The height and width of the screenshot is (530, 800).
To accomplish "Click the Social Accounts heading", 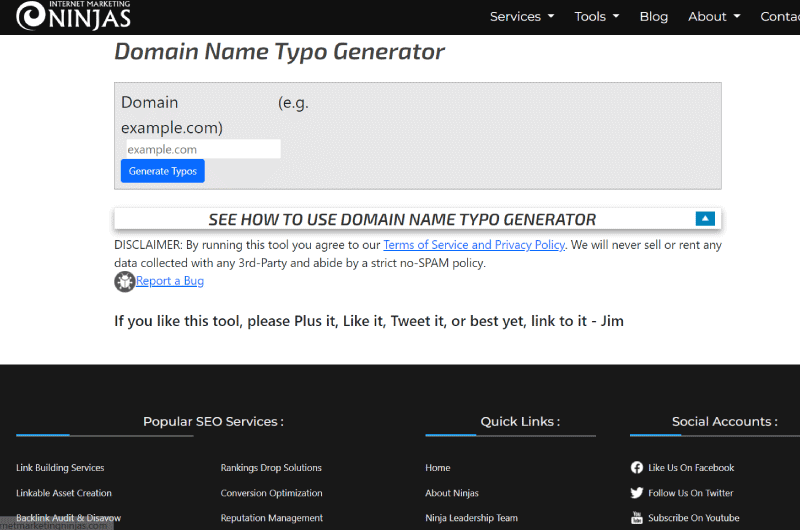I will [x=724, y=421].
